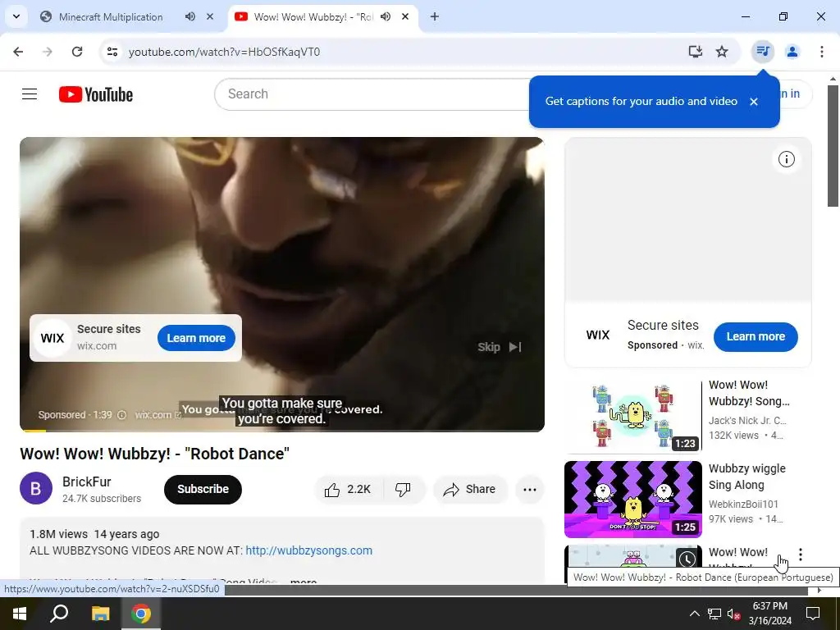Click the page vertical scrollbar thumb
This screenshot has height=630, width=840.
click(833, 144)
